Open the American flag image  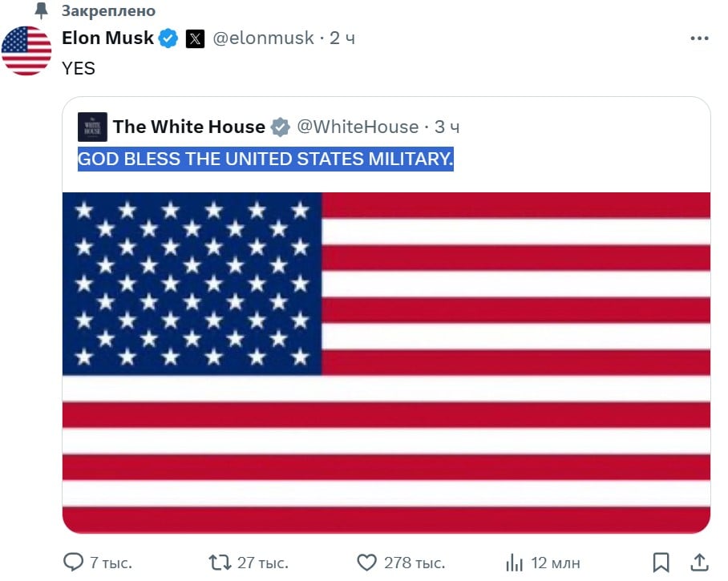coord(386,362)
